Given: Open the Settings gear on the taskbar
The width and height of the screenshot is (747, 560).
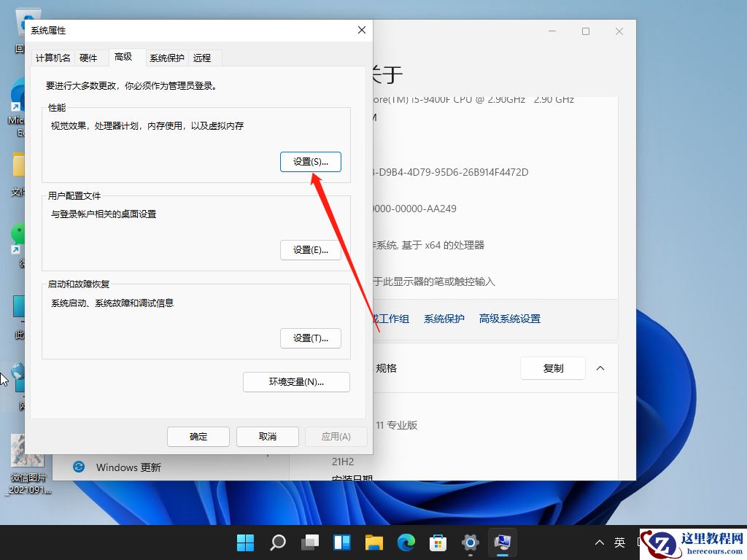Looking at the screenshot, I should tap(470, 542).
